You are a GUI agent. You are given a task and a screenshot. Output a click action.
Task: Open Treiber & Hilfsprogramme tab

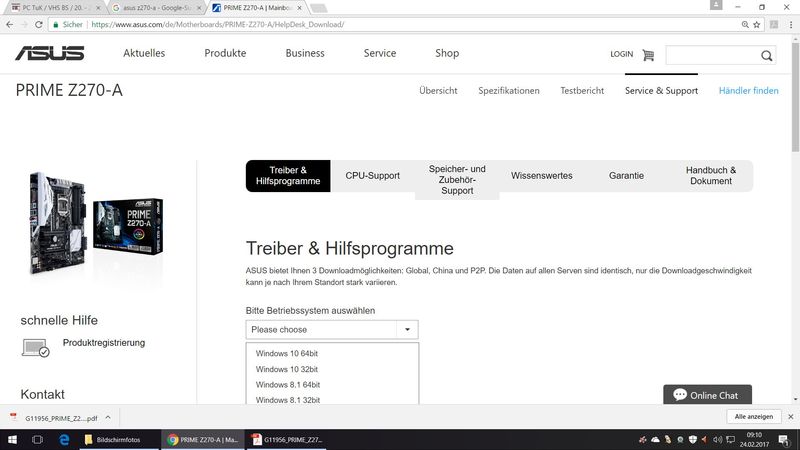click(288, 176)
